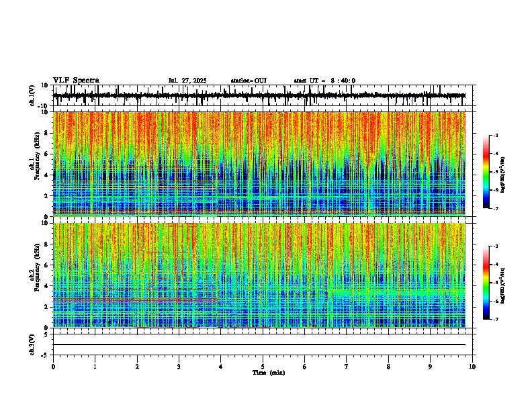Click the "Time (min)" x-axis label

(x=269, y=373)
